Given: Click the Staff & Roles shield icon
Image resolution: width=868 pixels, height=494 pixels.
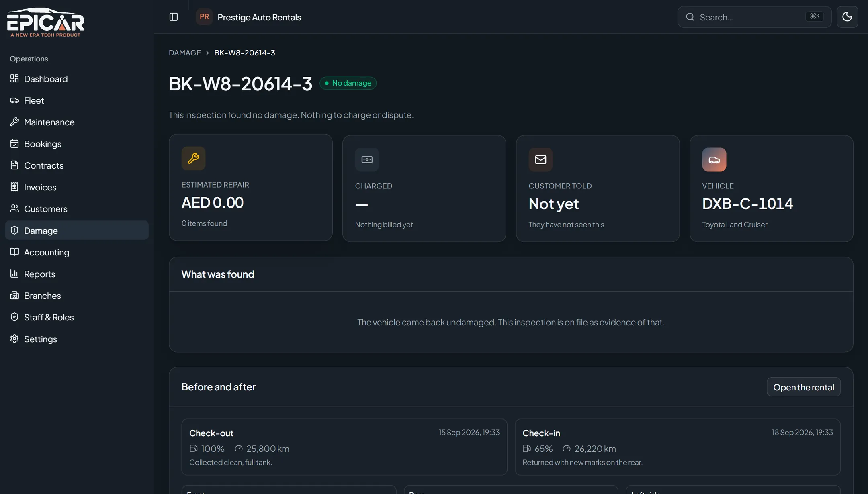Looking at the screenshot, I should [14, 317].
